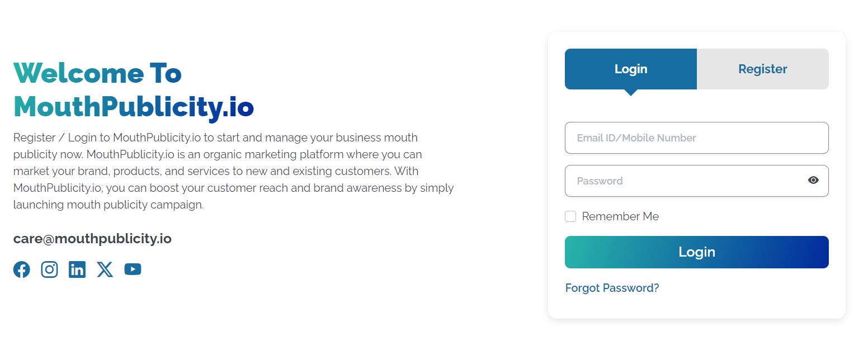Open the YouTube social icon

(x=133, y=269)
